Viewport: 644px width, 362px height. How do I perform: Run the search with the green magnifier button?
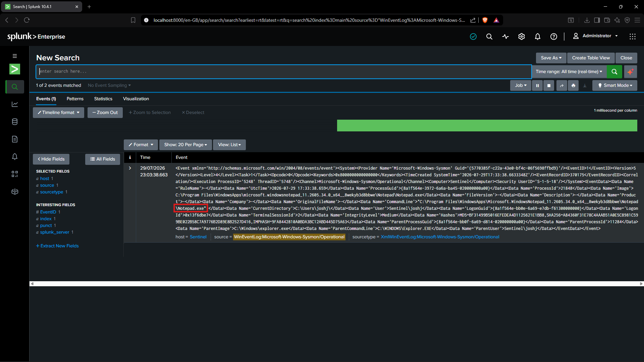click(614, 71)
